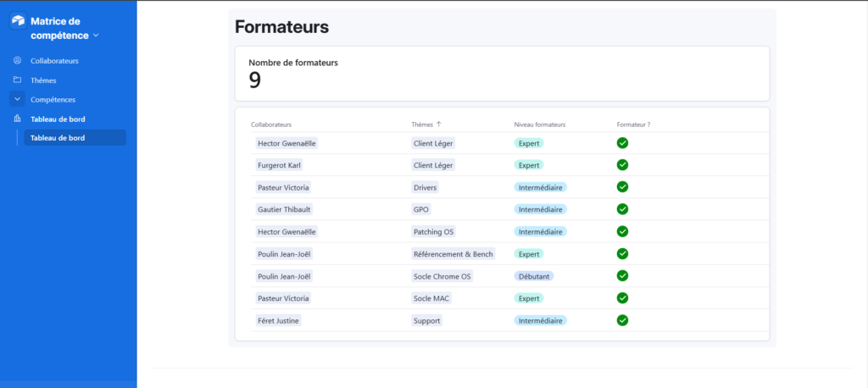This screenshot has width=868, height=388.
Task: Open the Matrice de compétence dropdown chevron
Action: pos(96,36)
